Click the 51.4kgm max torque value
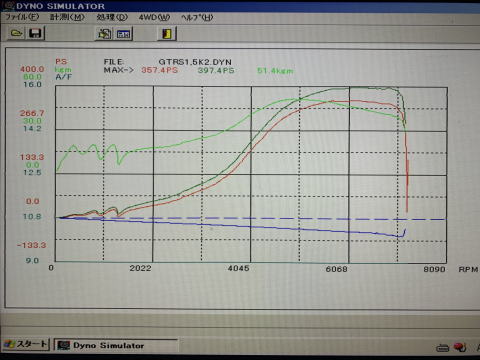This screenshot has height=360, width=480. (275, 71)
